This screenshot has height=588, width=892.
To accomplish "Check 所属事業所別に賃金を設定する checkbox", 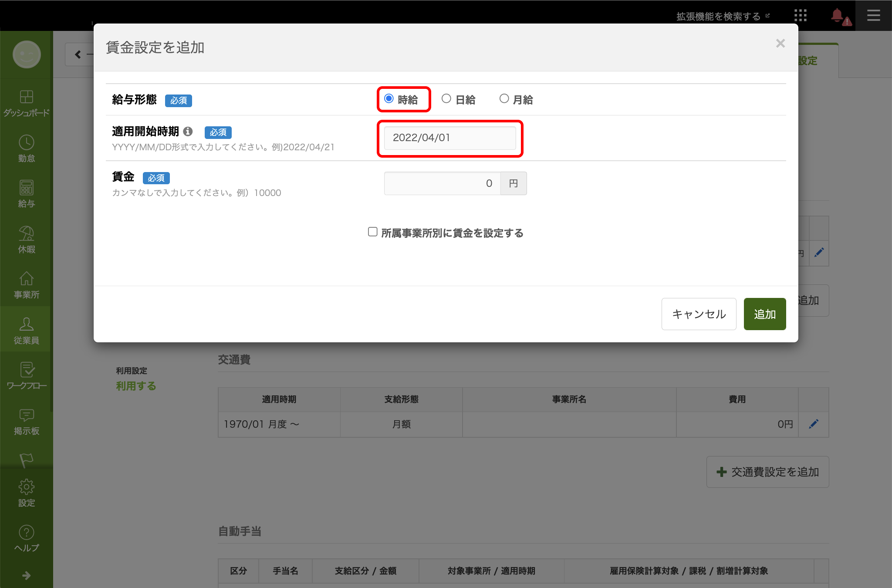I will pos(372,232).
